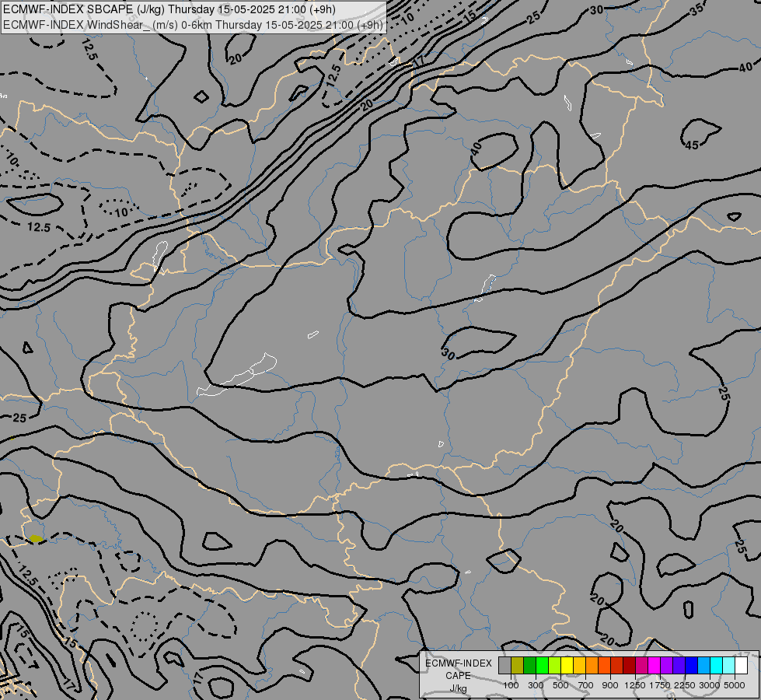Click the '1250' legend value
This screenshot has width=761, height=700.
[635, 685]
